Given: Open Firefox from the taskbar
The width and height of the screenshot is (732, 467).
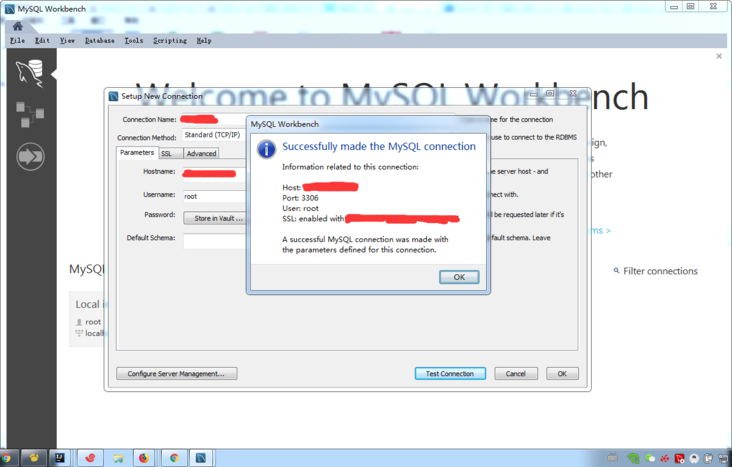Looking at the screenshot, I should click(x=144, y=458).
